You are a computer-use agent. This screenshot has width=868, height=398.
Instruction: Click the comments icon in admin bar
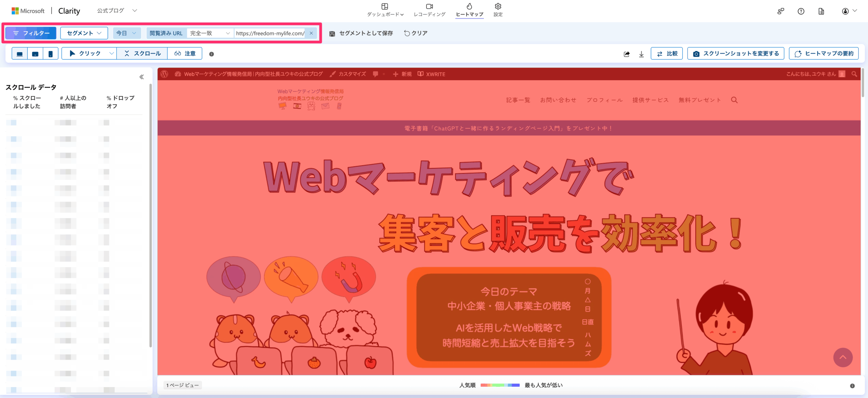point(375,74)
